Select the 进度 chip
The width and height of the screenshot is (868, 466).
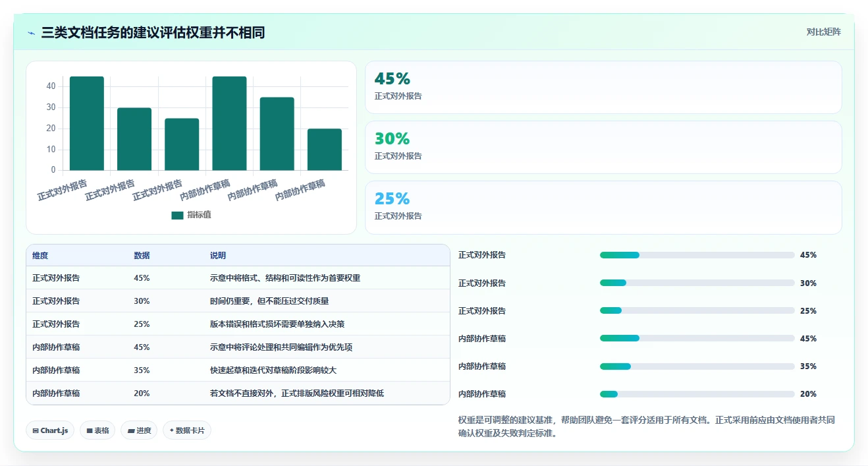[139, 430]
